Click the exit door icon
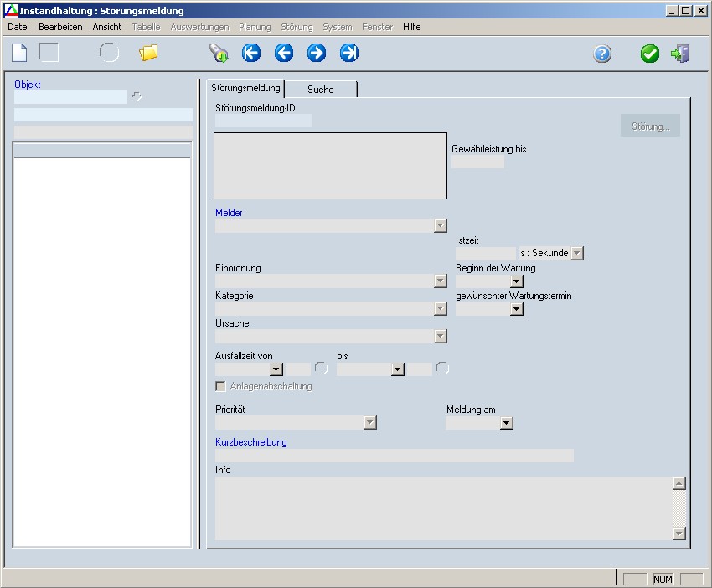The width and height of the screenshot is (712, 588). pyautogui.click(x=680, y=54)
